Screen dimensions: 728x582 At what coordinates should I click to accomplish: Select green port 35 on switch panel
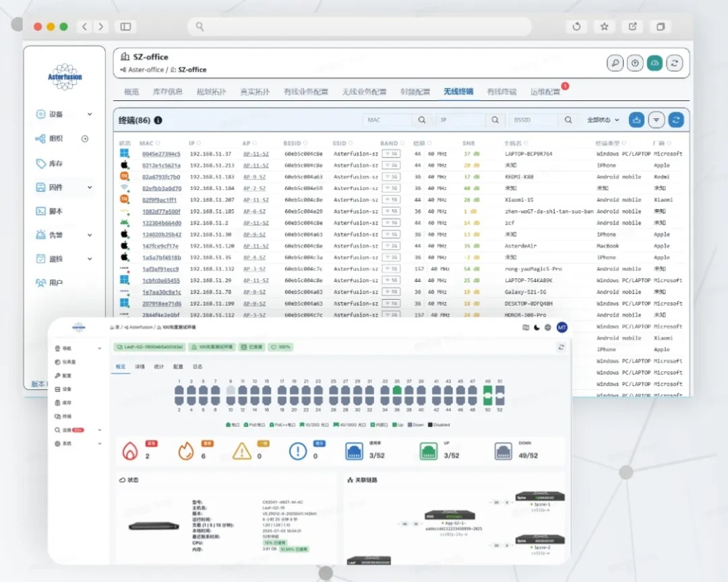click(397, 390)
